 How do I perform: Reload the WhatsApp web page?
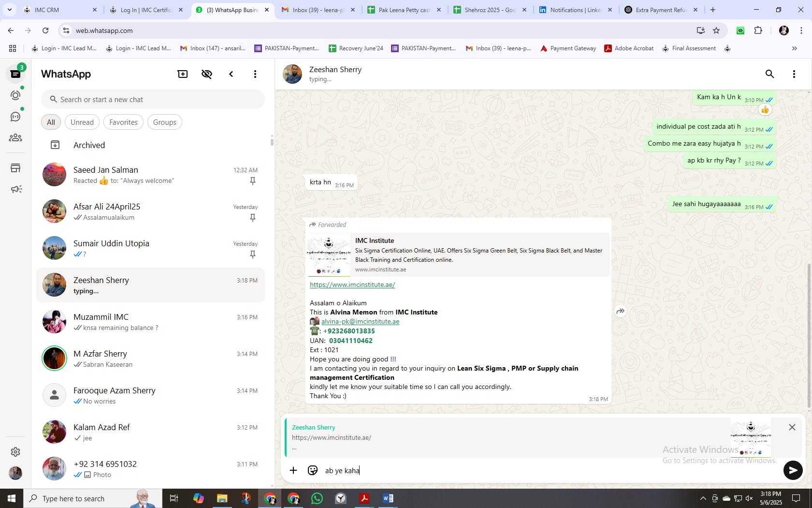(45, 30)
